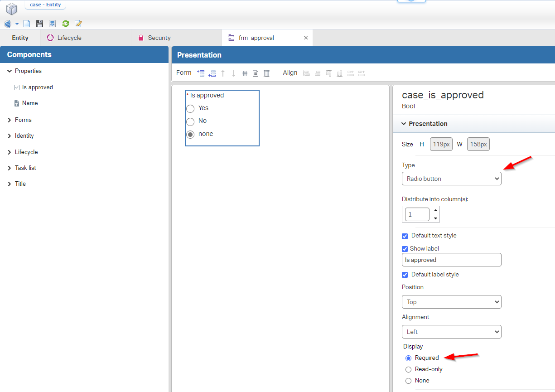Viewport: 555px width, 392px height.
Task: Open the Alignment dropdown set to Left
Action: 451,332
